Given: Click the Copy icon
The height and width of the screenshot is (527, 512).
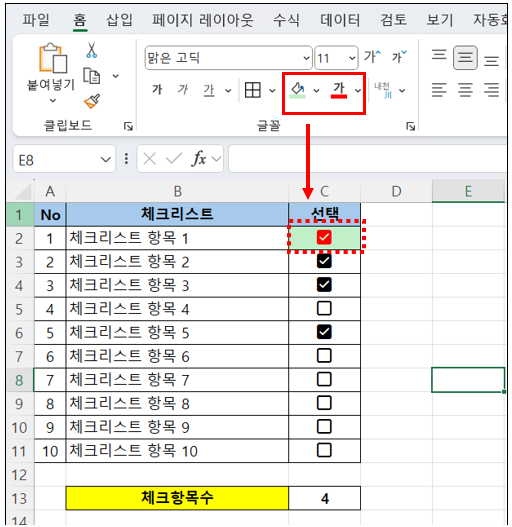Looking at the screenshot, I should pyautogui.click(x=91, y=76).
